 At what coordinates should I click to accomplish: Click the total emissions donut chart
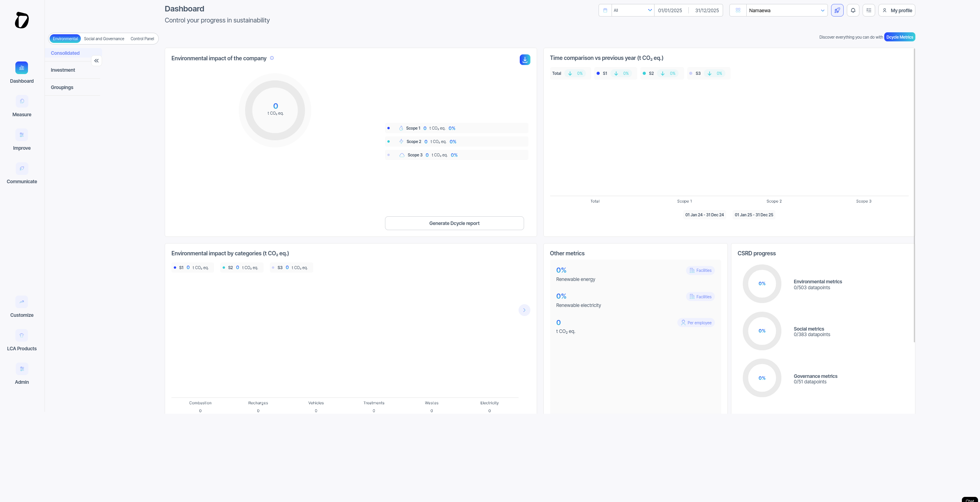pyautogui.click(x=275, y=110)
